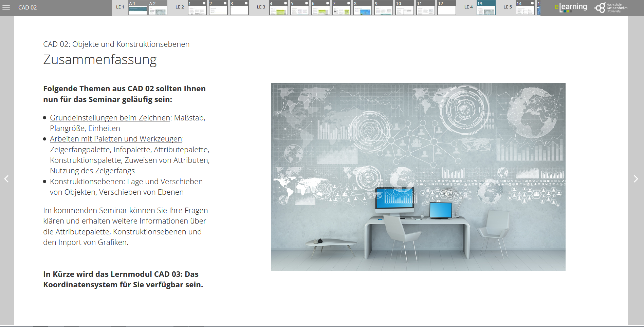Select the LE 1 section label
This screenshot has height=327, width=644.
[x=120, y=7]
